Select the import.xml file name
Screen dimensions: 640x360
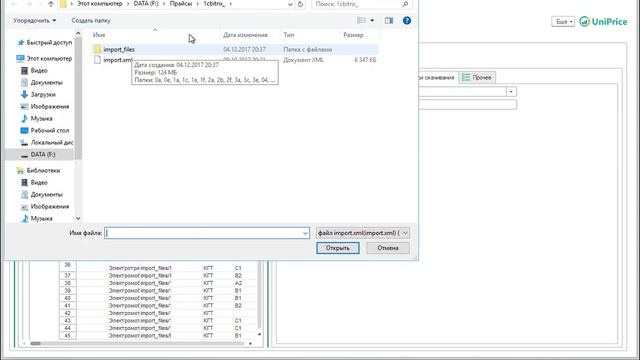point(118,60)
